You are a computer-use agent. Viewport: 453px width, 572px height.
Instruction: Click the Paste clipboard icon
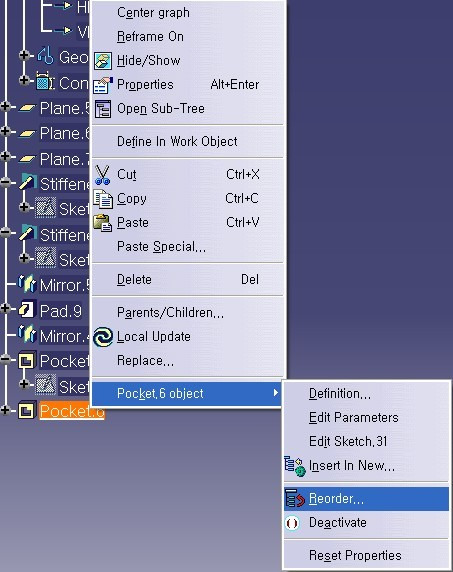point(103,223)
